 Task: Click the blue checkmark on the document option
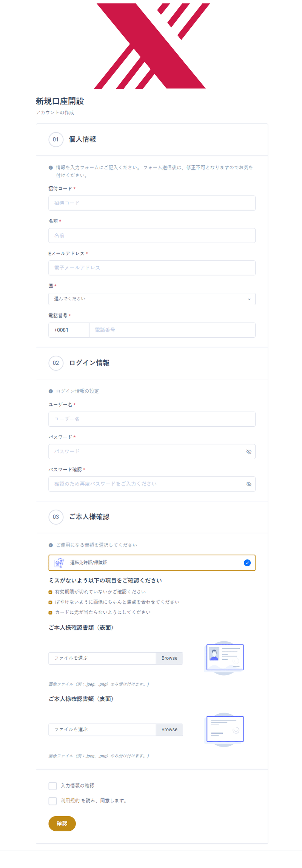pos(247,562)
